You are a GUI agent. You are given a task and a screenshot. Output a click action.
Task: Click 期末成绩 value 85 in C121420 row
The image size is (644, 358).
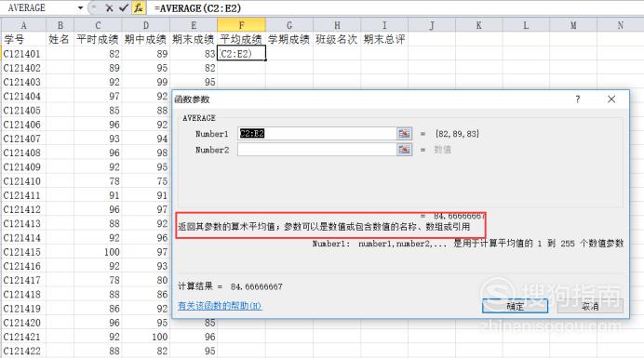point(210,323)
